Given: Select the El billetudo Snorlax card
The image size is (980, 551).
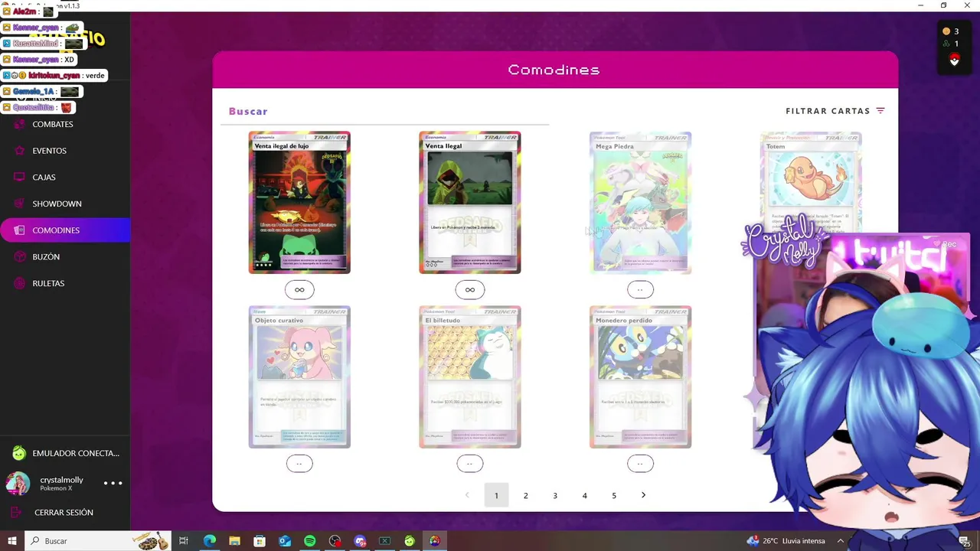Looking at the screenshot, I should 470,377.
